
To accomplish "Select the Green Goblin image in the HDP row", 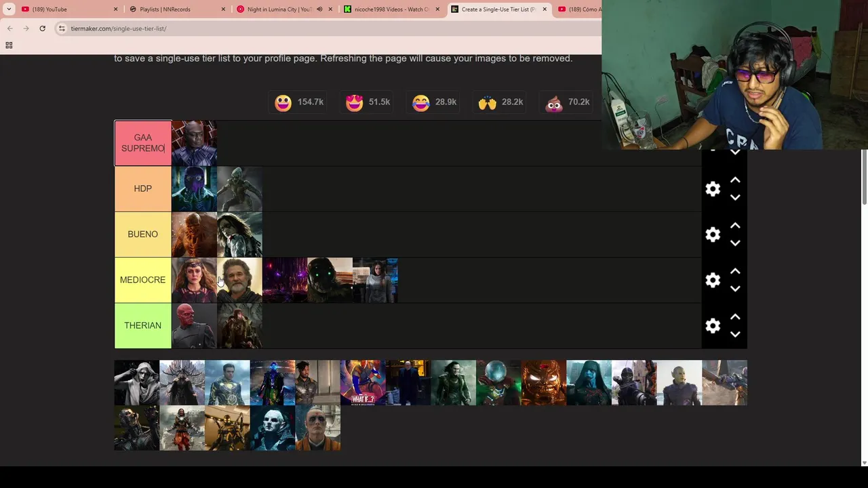I will pyautogui.click(x=239, y=189).
